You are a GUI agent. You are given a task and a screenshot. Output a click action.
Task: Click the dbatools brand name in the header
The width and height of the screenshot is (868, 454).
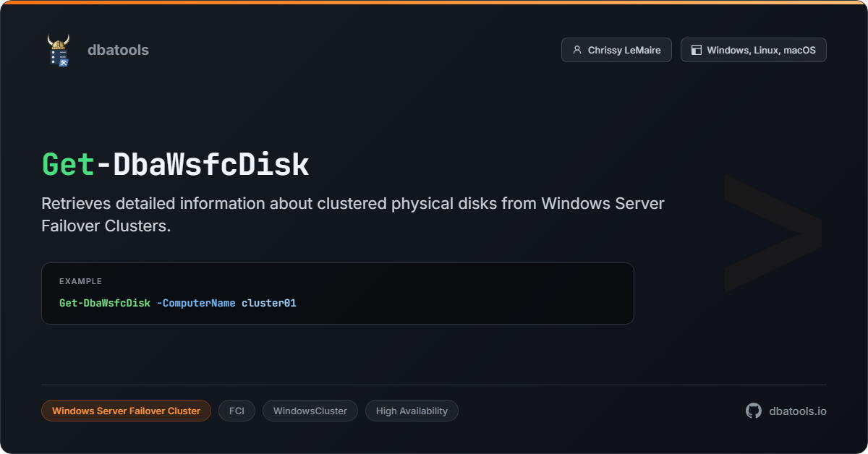coord(118,50)
